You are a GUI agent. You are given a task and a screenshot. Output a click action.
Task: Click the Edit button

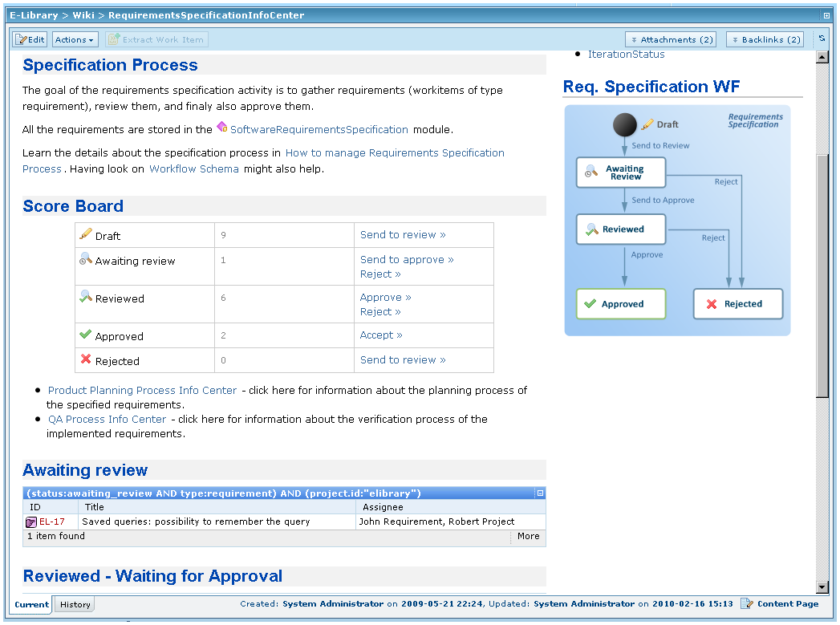(29, 39)
